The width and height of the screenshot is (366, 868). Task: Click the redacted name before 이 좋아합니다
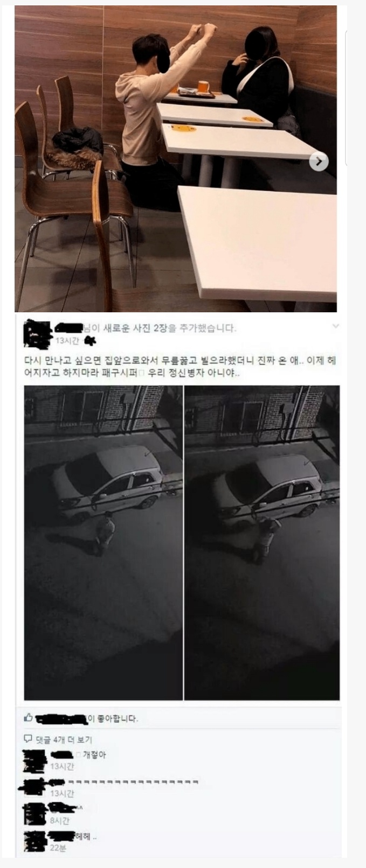(x=61, y=718)
